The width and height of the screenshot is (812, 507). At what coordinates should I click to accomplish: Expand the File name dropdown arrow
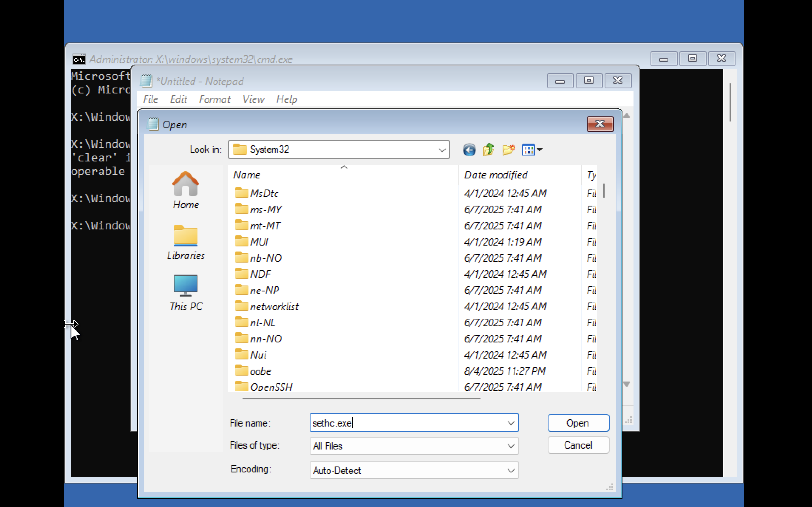pyautogui.click(x=511, y=423)
